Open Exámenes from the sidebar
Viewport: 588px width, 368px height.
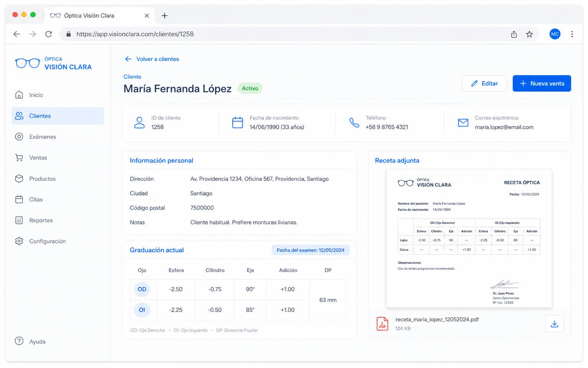pyautogui.click(x=58, y=137)
